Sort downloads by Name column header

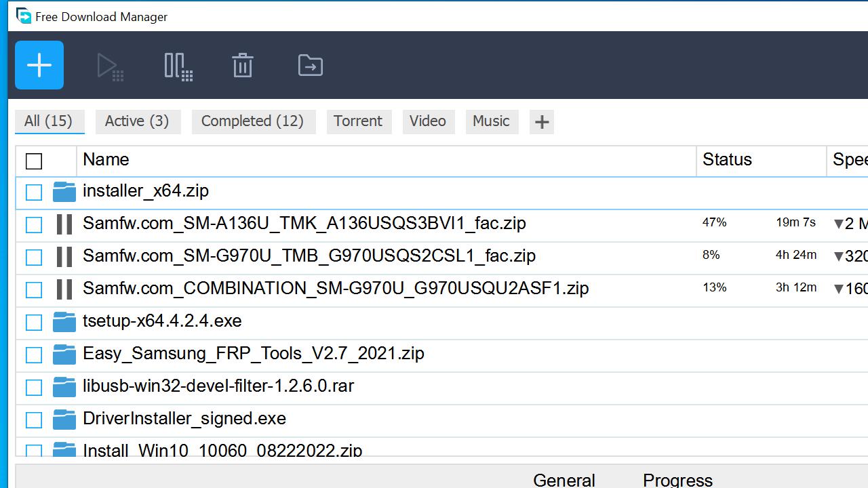coord(106,160)
